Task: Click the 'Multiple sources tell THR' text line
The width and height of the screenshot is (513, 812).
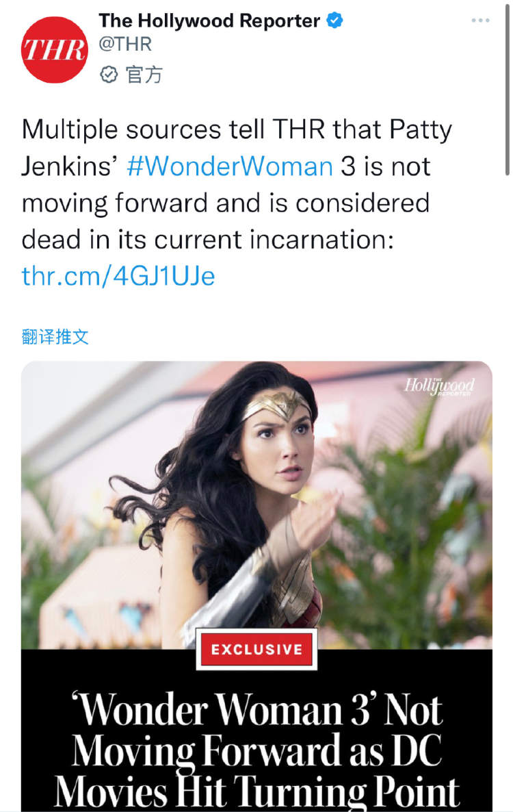Action: point(237,129)
